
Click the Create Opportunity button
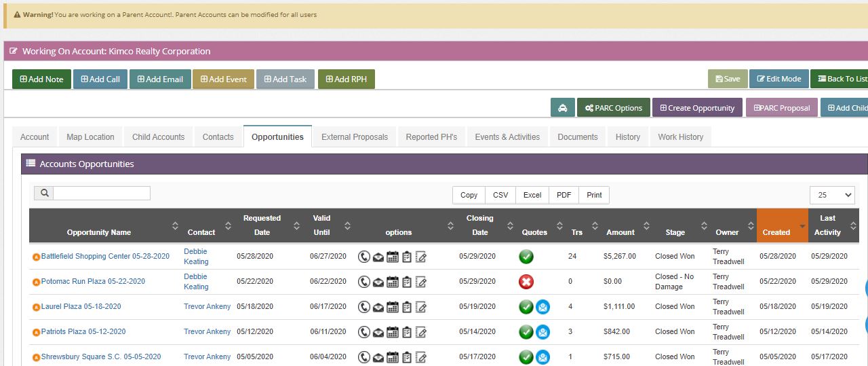coord(696,108)
